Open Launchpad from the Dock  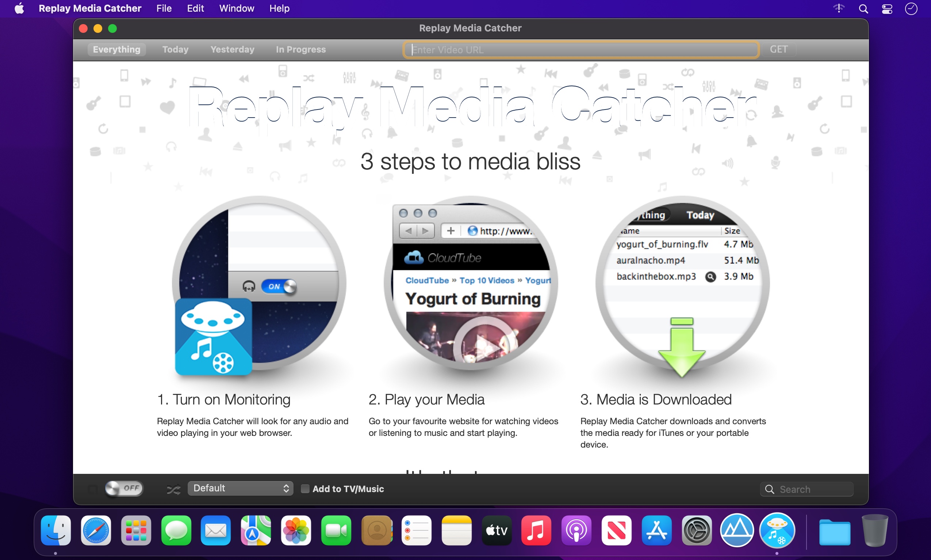tap(136, 530)
